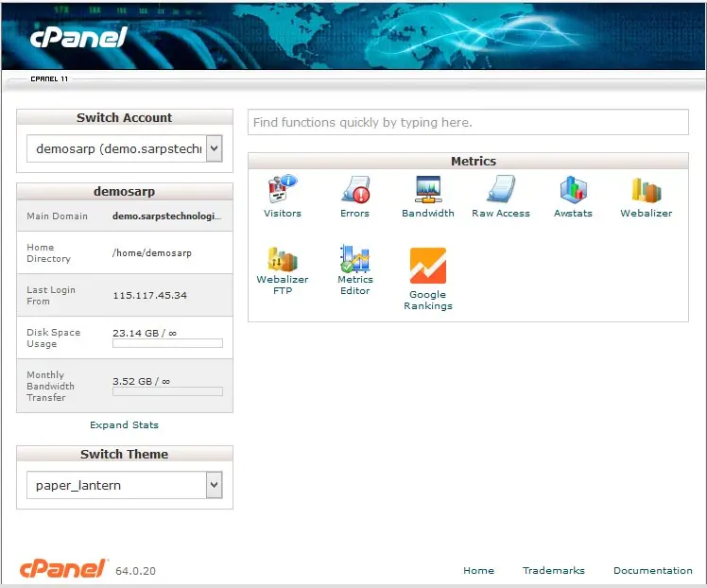The height and width of the screenshot is (588, 707).
Task: Open the Errors log icon
Action: pyautogui.click(x=355, y=189)
